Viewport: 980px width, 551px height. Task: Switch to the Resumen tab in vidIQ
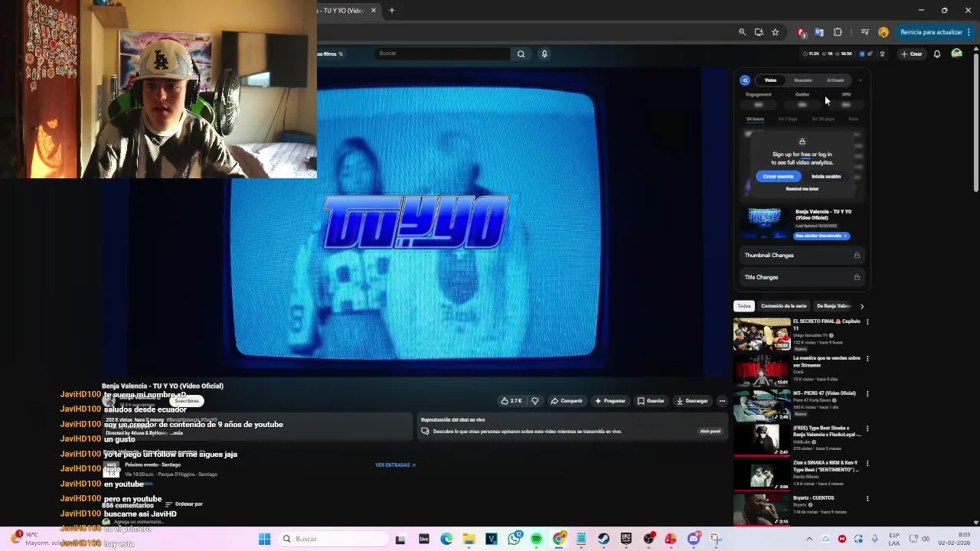[802, 80]
